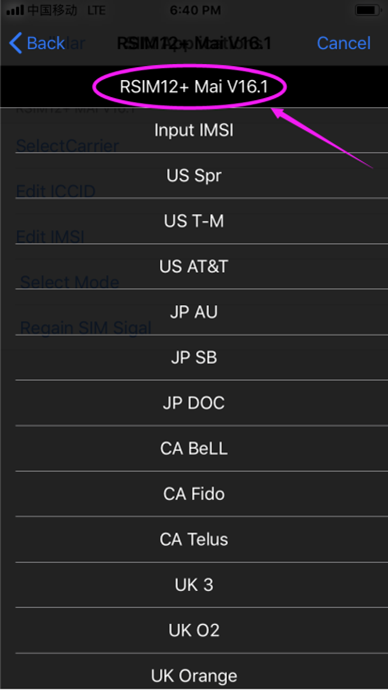Viewport: 388px width, 690px height.
Task: Select US Spr carrier
Action: [194, 176]
